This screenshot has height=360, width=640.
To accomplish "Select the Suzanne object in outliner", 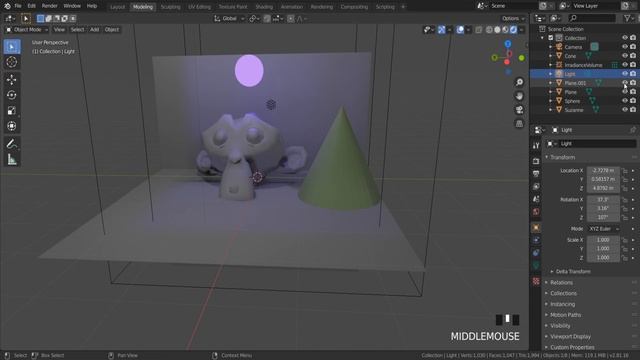I will 574,110.
